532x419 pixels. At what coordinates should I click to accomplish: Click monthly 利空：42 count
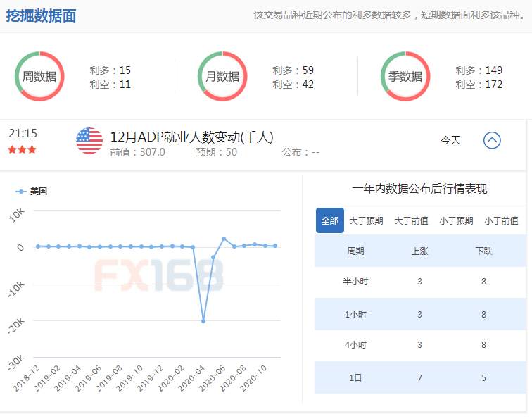click(293, 85)
